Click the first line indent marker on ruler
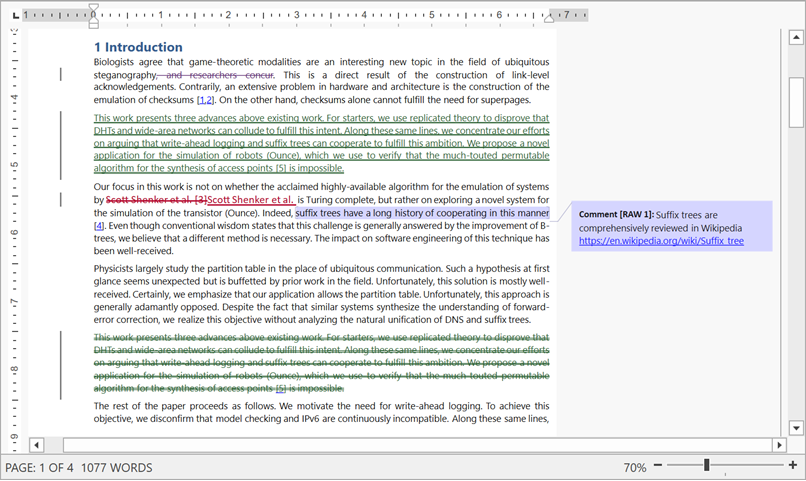The image size is (806, 481). pos(94,8)
